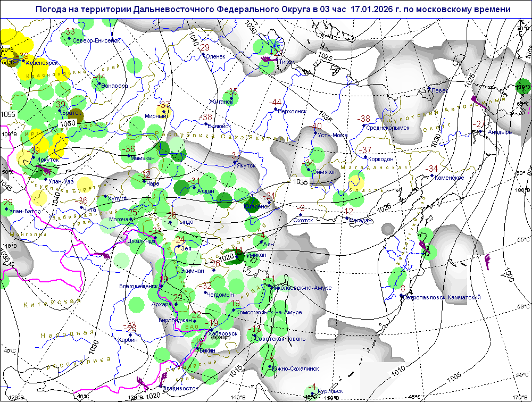Image resolution: width=532 pixels, height=402 pixels.
Task: Select the -29 temperature value at Оленек
Action: (x=203, y=48)
